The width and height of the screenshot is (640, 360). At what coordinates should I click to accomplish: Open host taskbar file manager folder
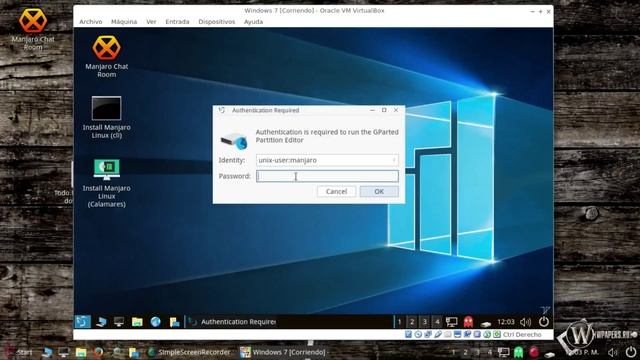[x=81, y=352]
